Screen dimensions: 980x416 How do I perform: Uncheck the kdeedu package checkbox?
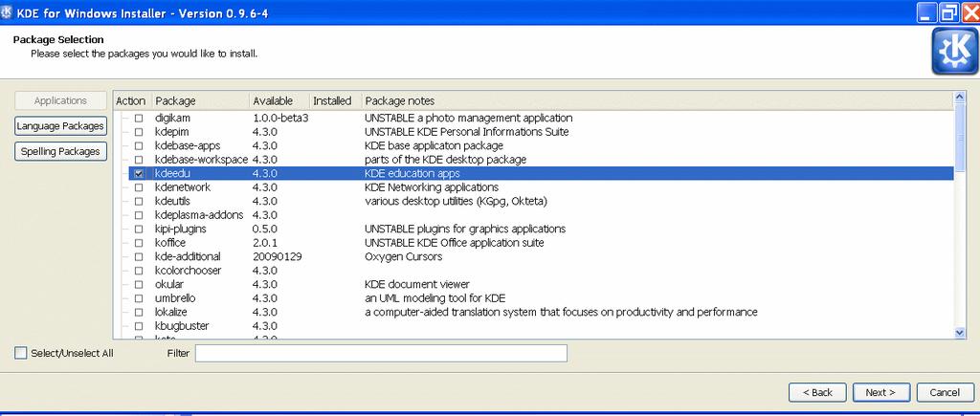pyautogui.click(x=139, y=174)
